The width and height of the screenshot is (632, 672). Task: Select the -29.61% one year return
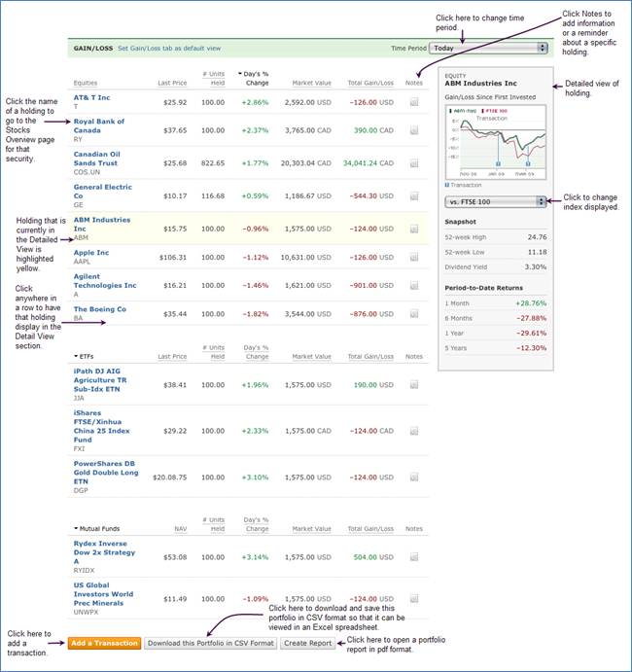point(531,333)
